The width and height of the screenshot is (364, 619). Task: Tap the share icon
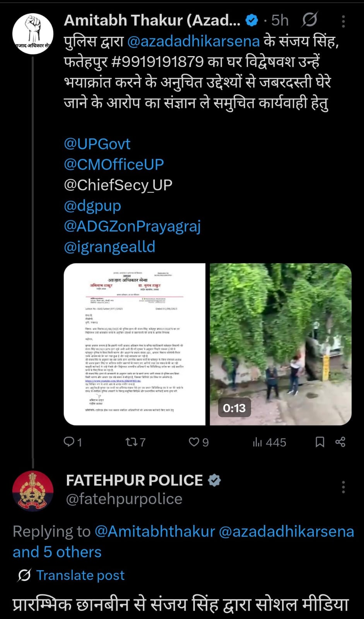pyautogui.click(x=340, y=442)
